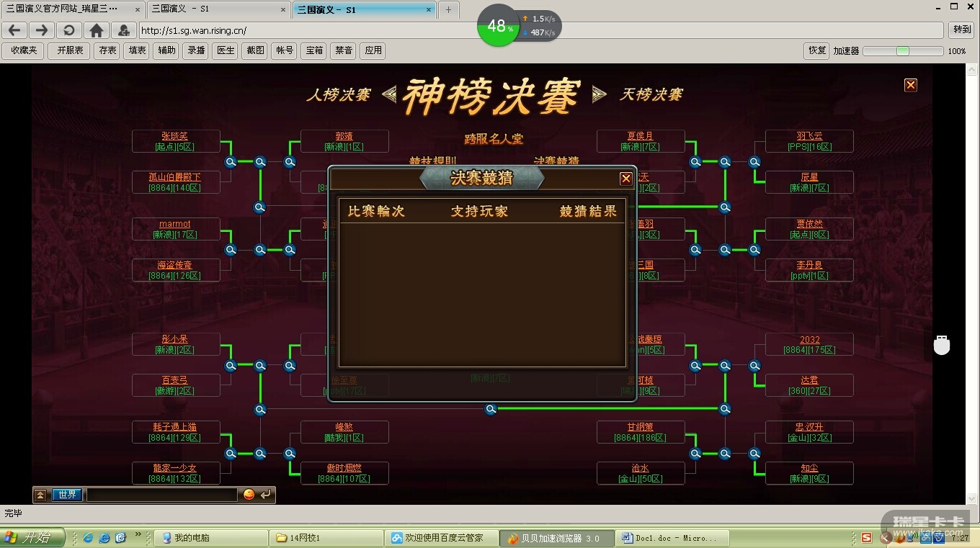Take a screenshot with the 截图 button
Image resolution: width=980 pixels, height=548 pixels.
click(x=255, y=50)
